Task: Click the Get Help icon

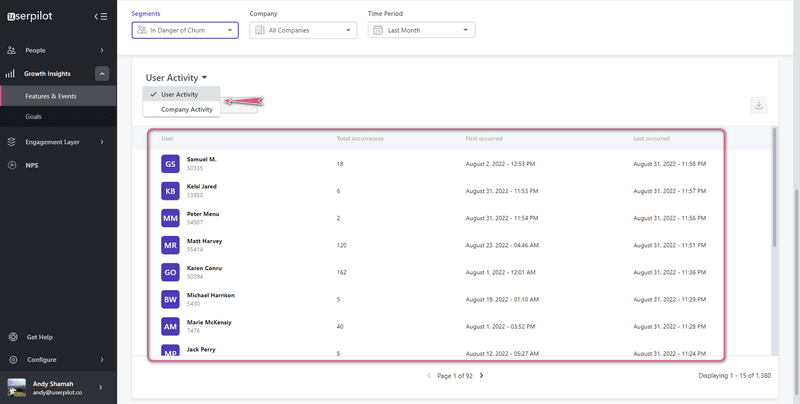Action: click(13, 337)
